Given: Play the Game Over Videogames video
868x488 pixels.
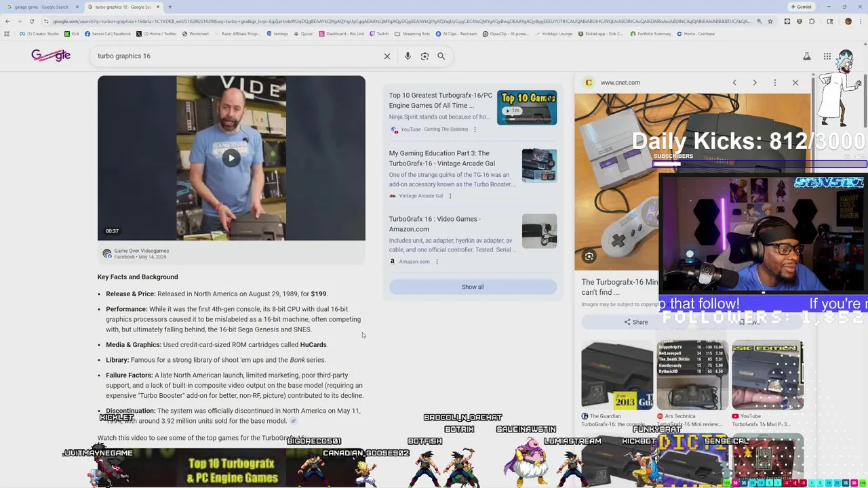Looking at the screenshot, I should tap(231, 158).
